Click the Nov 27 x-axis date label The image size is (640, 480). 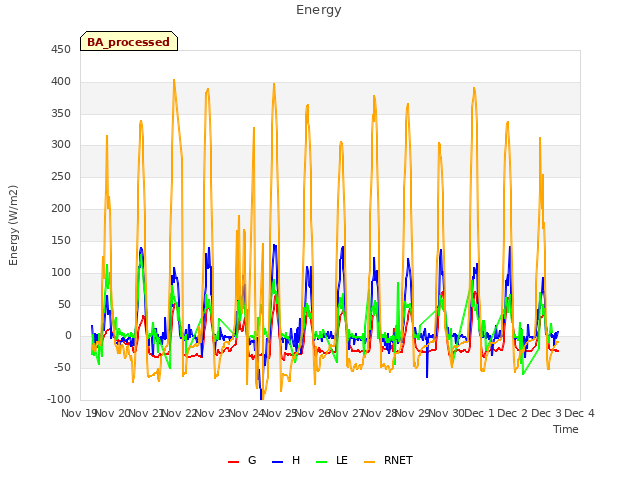(347, 413)
